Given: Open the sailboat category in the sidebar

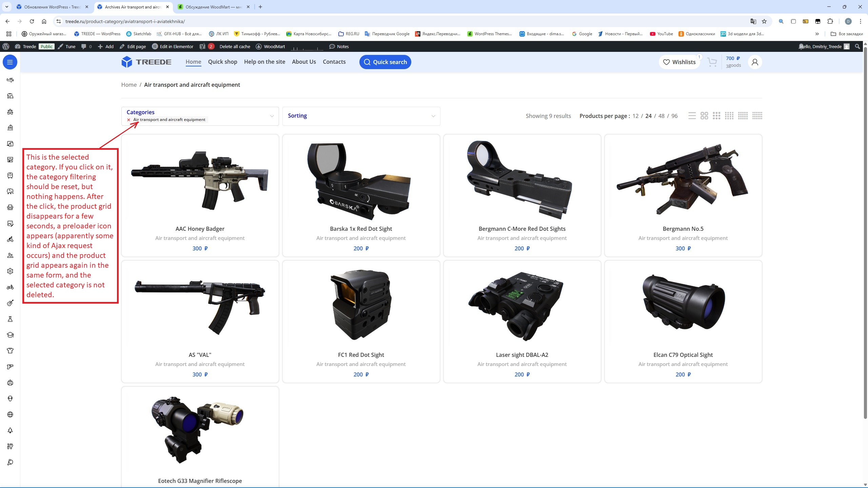Looking at the screenshot, I should (x=10, y=128).
